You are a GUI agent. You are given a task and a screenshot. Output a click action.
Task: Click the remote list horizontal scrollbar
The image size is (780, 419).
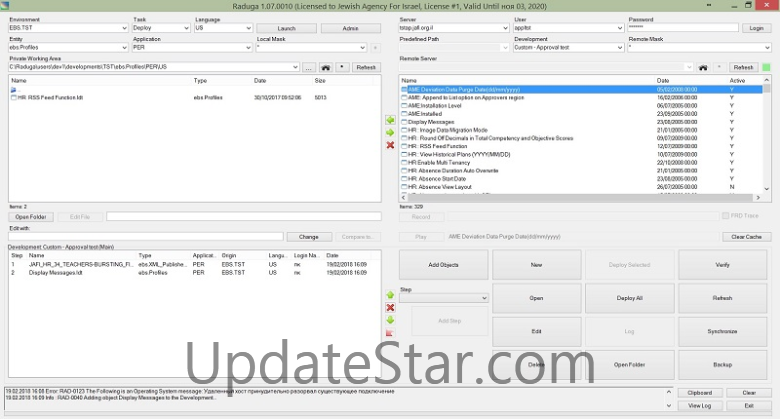click(581, 198)
